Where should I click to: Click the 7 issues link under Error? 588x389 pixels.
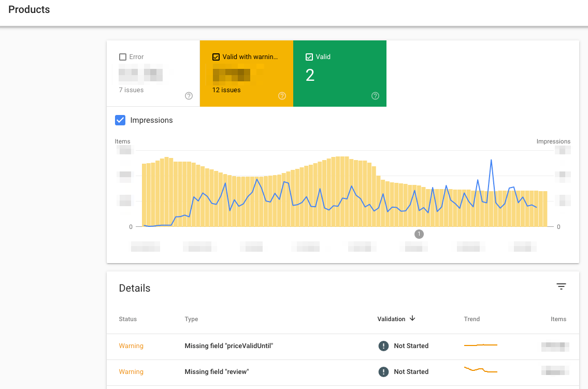pos(131,90)
